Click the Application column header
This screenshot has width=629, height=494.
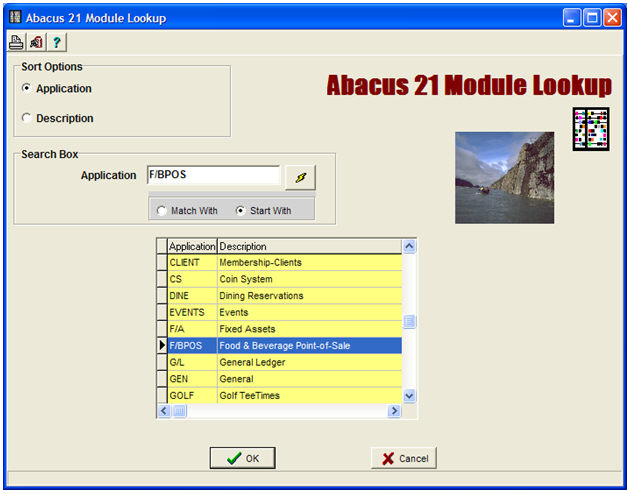tap(192, 246)
